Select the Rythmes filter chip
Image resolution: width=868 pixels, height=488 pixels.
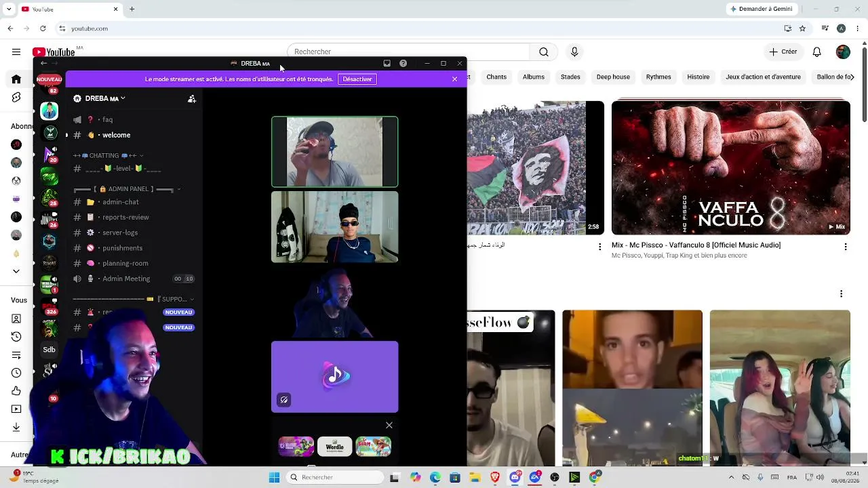pos(658,77)
